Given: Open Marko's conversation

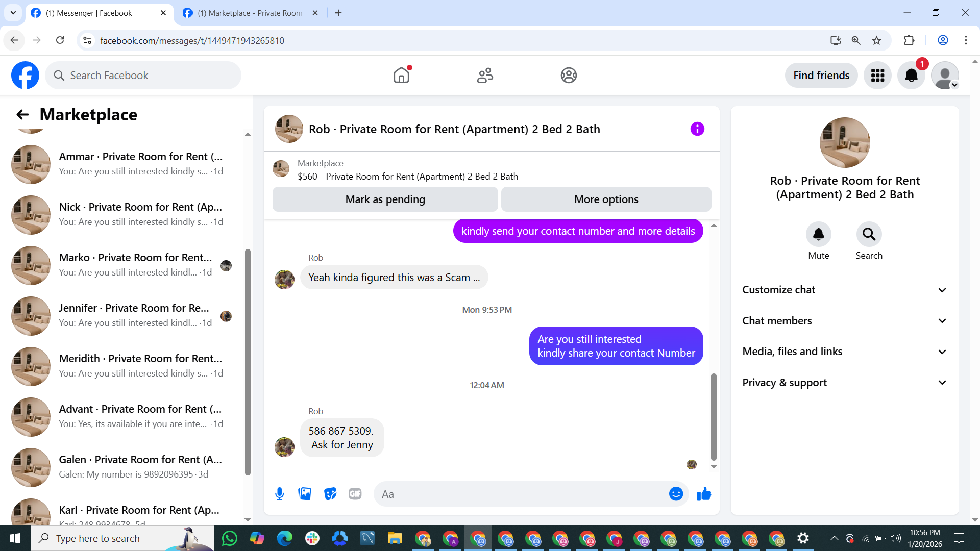Looking at the screenshot, I should 122,265.
